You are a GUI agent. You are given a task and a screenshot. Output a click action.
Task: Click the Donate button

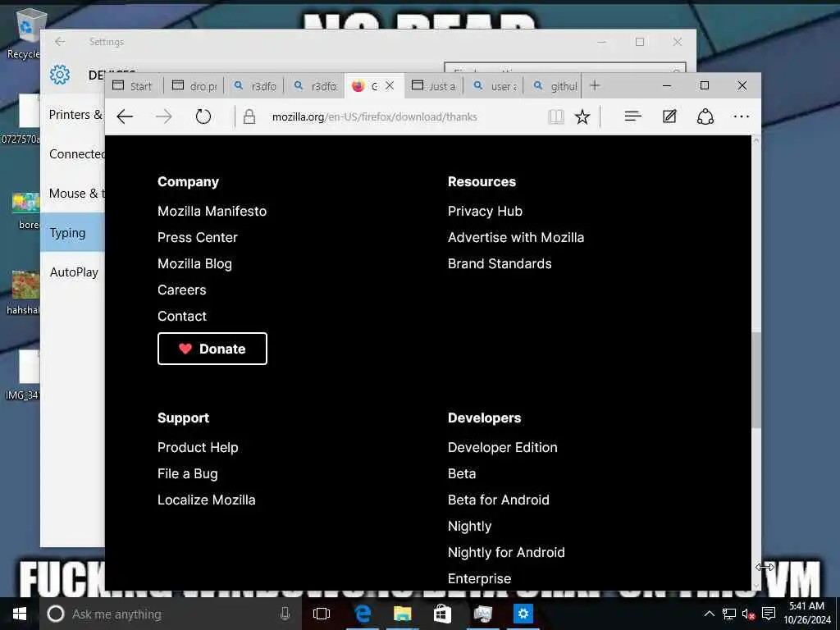click(x=212, y=349)
